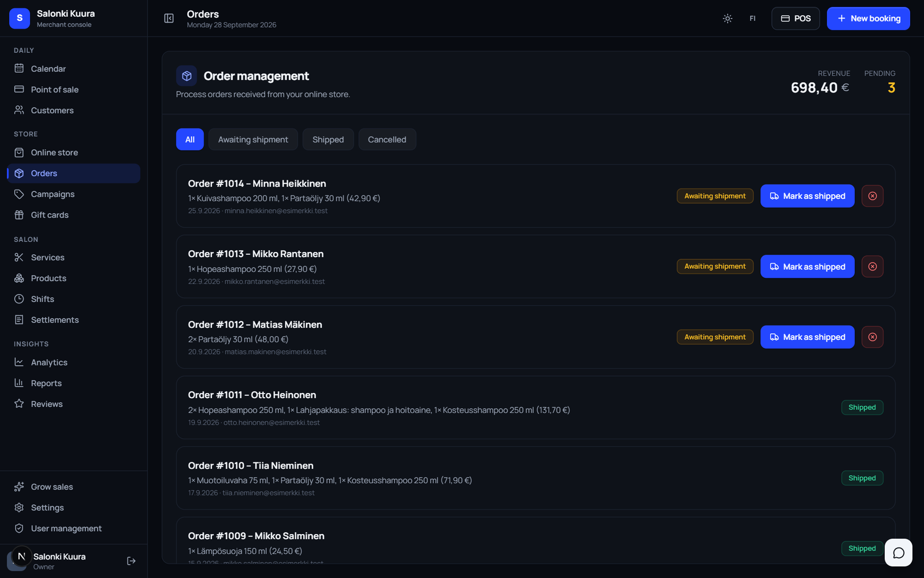Open User management
The image size is (924, 578).
73,528
